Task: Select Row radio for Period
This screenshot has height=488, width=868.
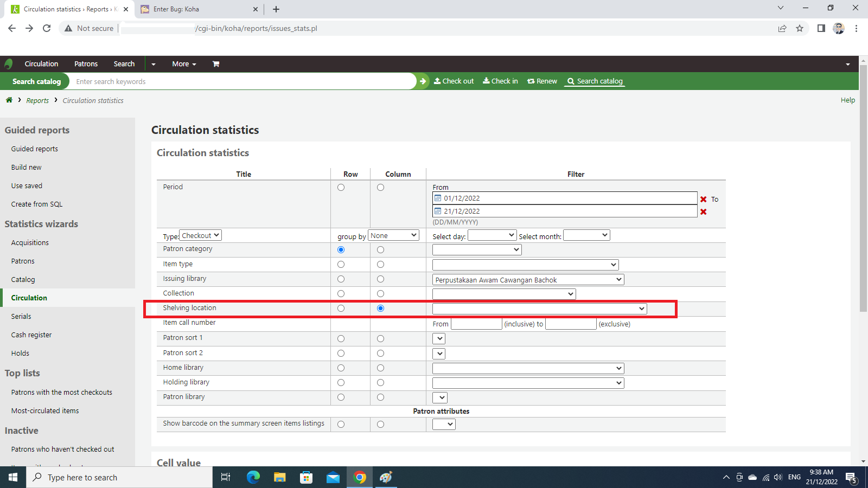Action: (341, 188)
